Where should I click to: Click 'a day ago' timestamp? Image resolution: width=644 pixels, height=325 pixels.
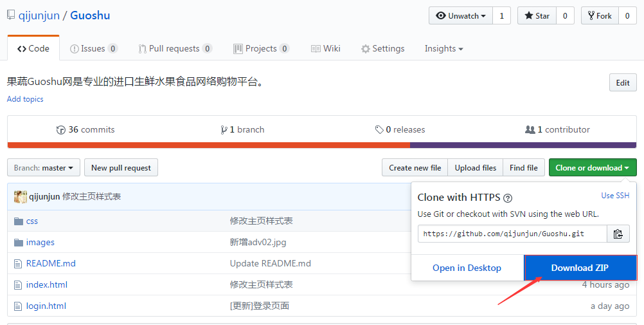coord(610,306)
